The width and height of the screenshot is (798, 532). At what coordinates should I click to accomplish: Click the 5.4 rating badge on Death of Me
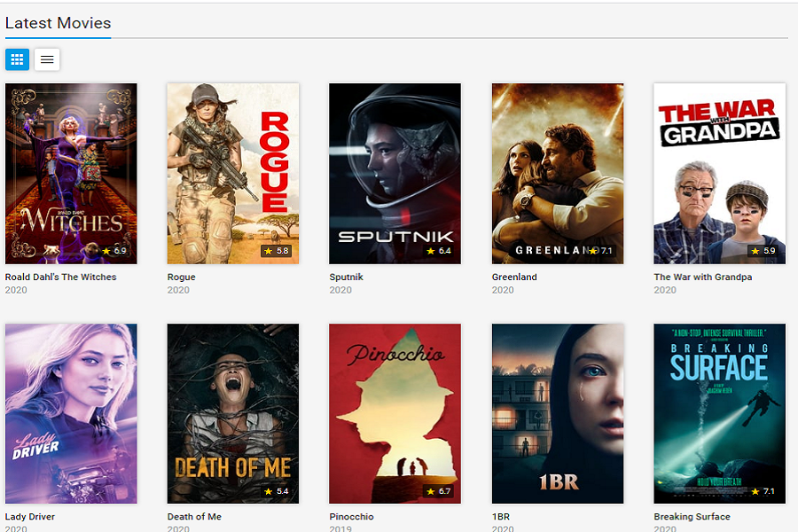(277, 491)
